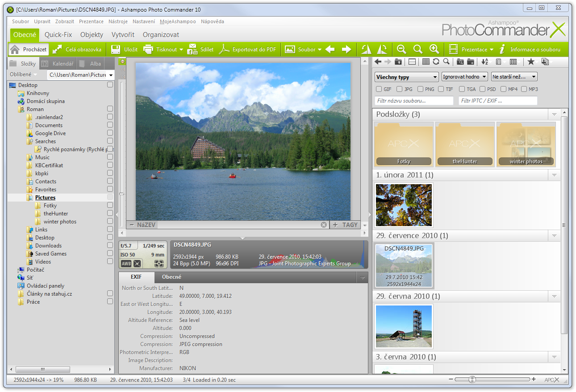Open the folder path combo box

81,75
